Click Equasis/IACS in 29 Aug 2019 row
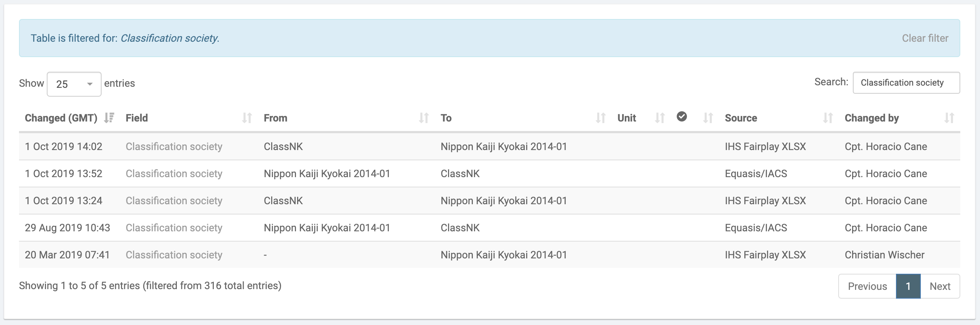 point(756,228)
